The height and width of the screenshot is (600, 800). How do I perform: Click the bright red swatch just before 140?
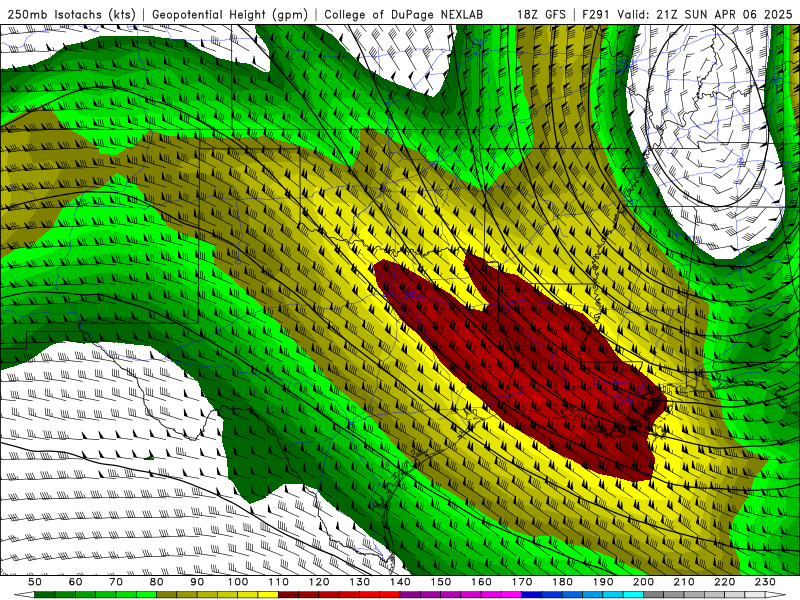[390, 595]
